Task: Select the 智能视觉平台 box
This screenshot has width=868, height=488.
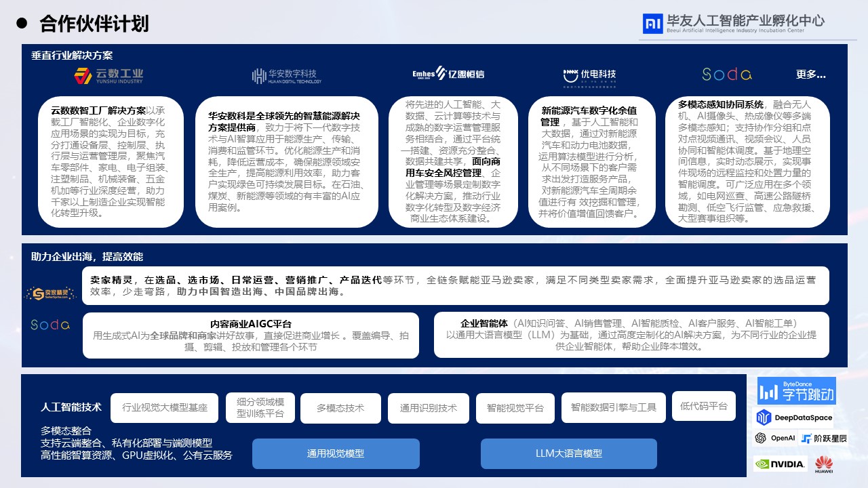Action: click(515, 408)
